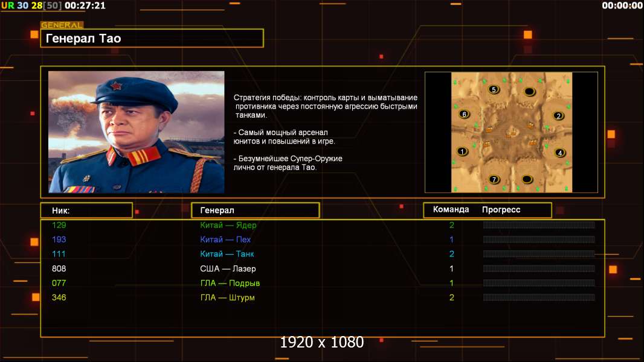644x362 pixels.
Task: Click the '00:27:21' timer in the overlay
Action: [85, 6]
